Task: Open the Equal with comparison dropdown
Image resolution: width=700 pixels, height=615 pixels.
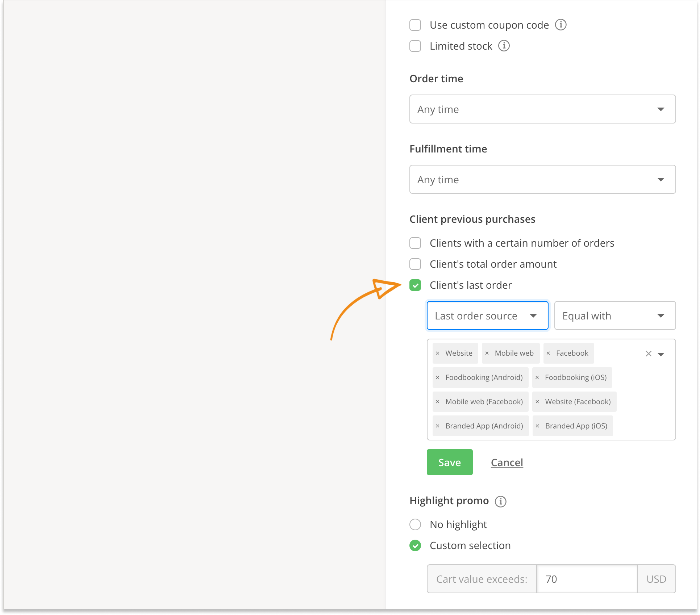Action: (x=615, y=315)
